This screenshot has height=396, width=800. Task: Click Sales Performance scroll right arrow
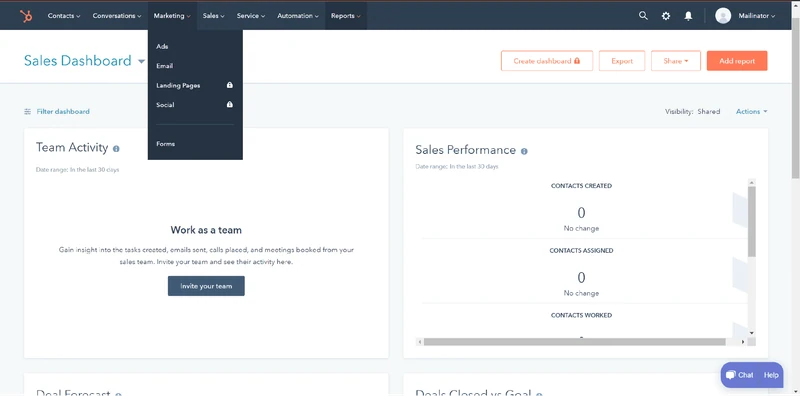pos(743,341)
